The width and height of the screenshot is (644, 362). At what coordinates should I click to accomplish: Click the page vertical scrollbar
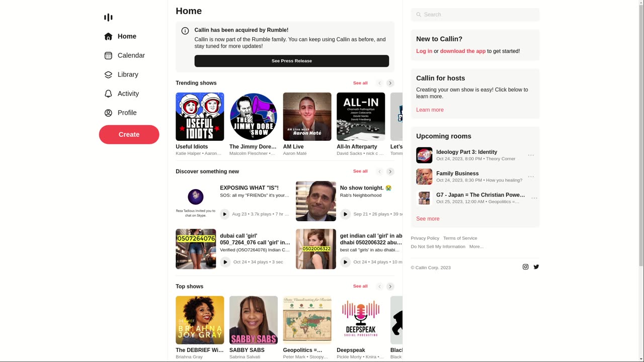[x=641, y=181]
